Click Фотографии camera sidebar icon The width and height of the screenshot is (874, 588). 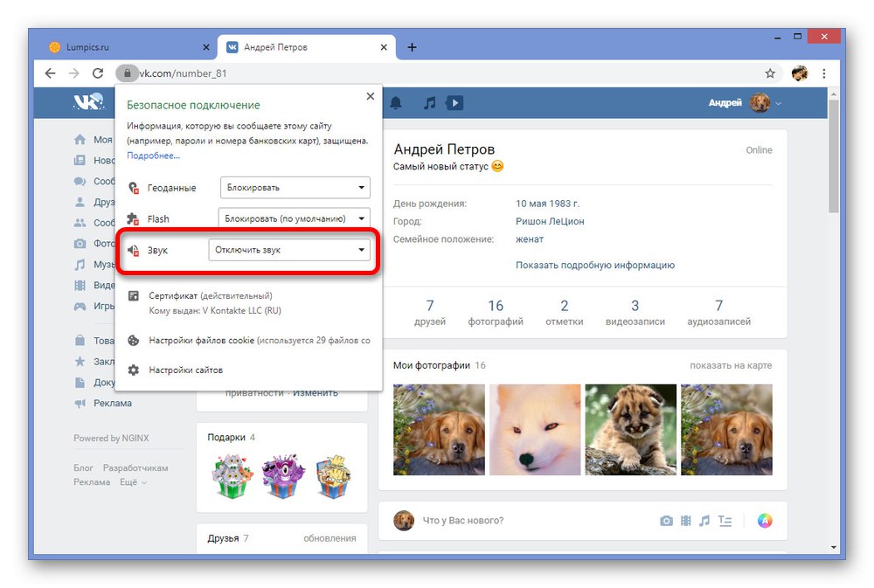[x=80, y=244]
